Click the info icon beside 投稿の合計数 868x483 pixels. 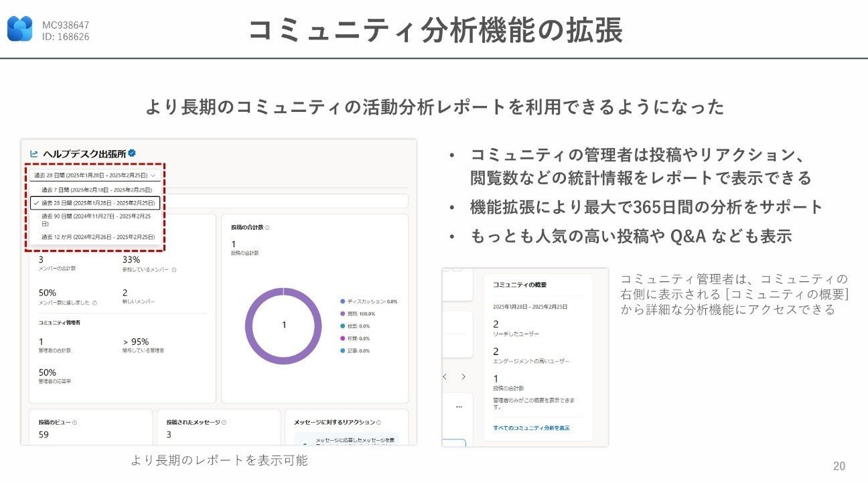click(267, 228)
